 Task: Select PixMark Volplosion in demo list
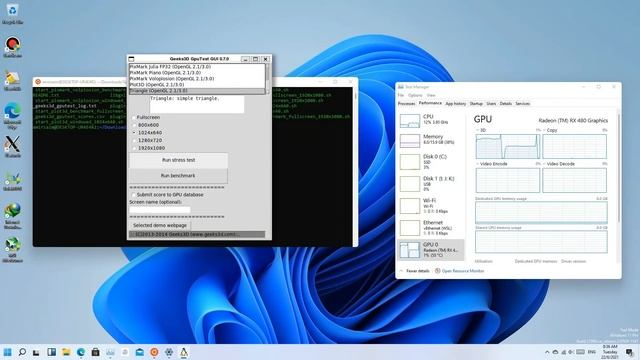tap(197, 79)
